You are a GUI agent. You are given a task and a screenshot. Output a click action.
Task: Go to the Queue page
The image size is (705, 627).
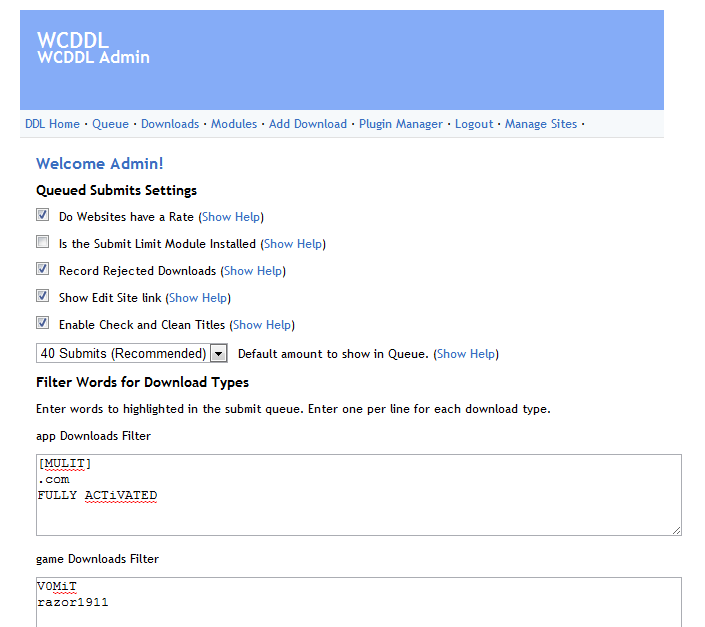coord(110,124)
